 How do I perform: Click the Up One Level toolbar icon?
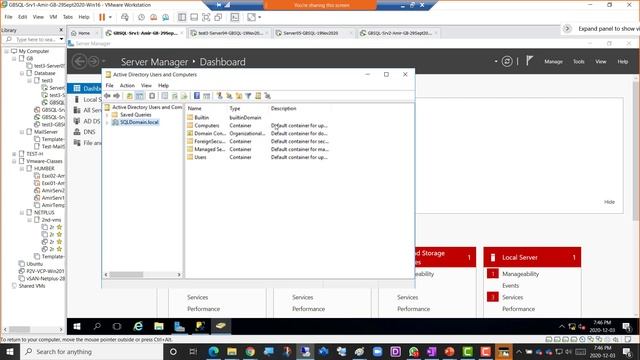coord(130,96)
